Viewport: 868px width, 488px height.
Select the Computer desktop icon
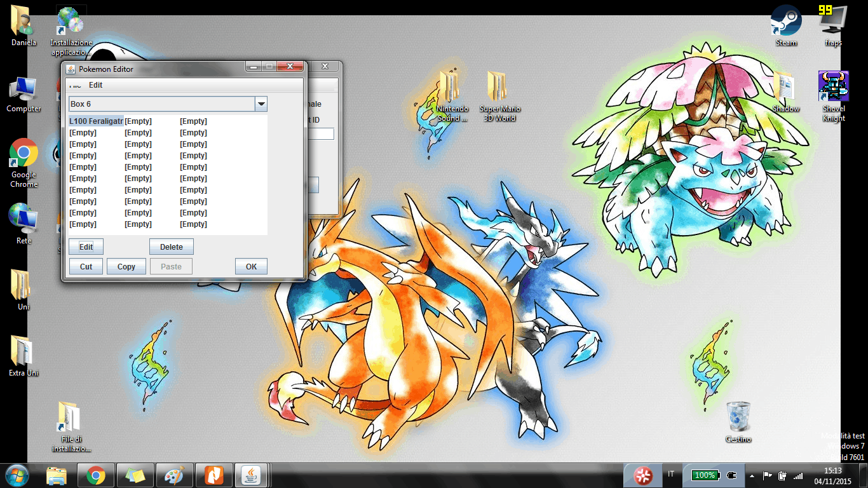24,95
